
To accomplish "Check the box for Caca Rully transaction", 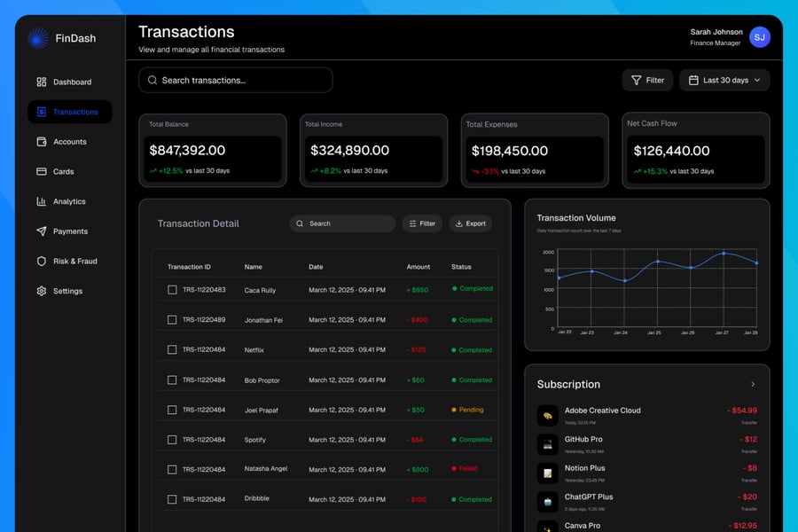I will tap(172, 290).
